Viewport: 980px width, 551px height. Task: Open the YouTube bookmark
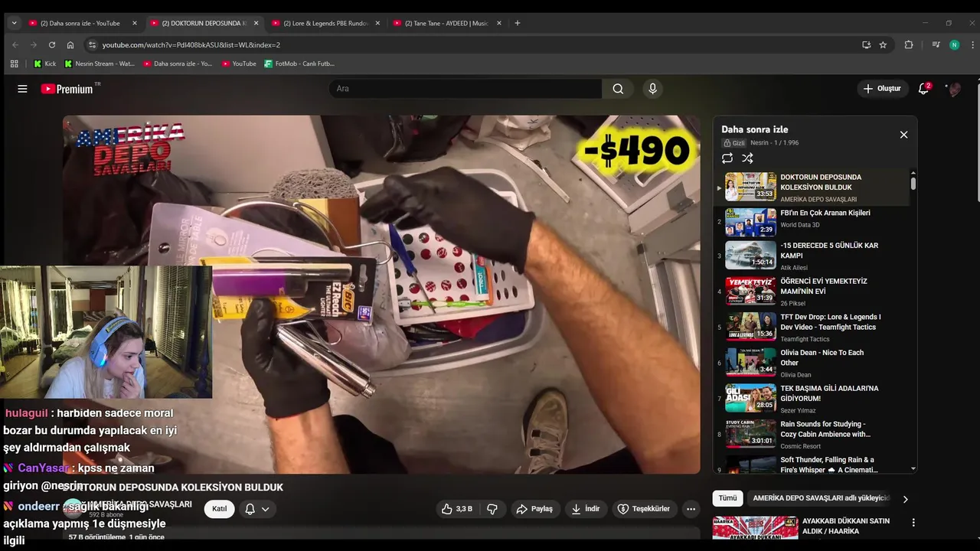coord(239,64)
